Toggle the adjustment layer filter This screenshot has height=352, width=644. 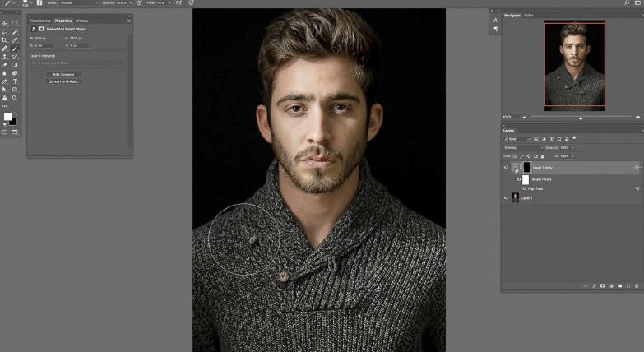tap(544, 139)
